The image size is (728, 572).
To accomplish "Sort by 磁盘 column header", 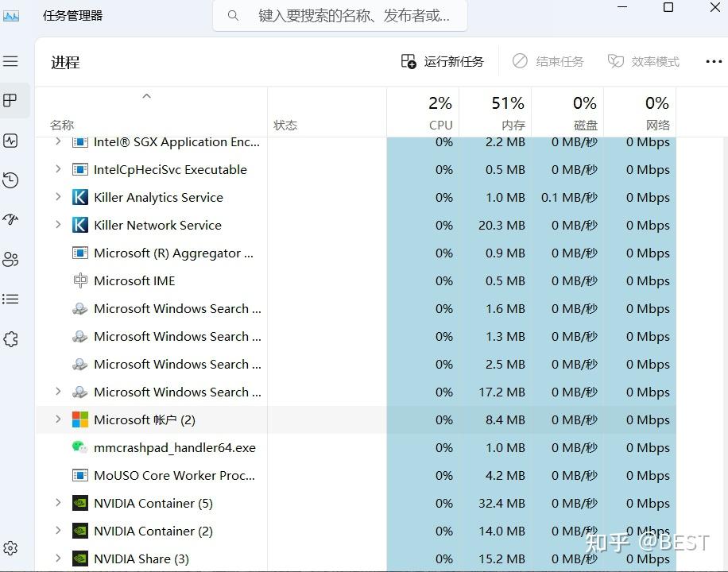I will (567, 112).
